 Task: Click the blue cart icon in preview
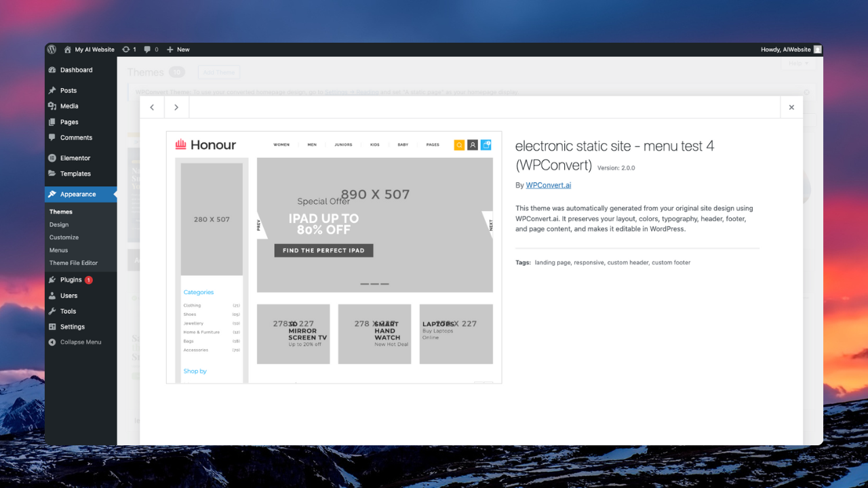[486, 145]
